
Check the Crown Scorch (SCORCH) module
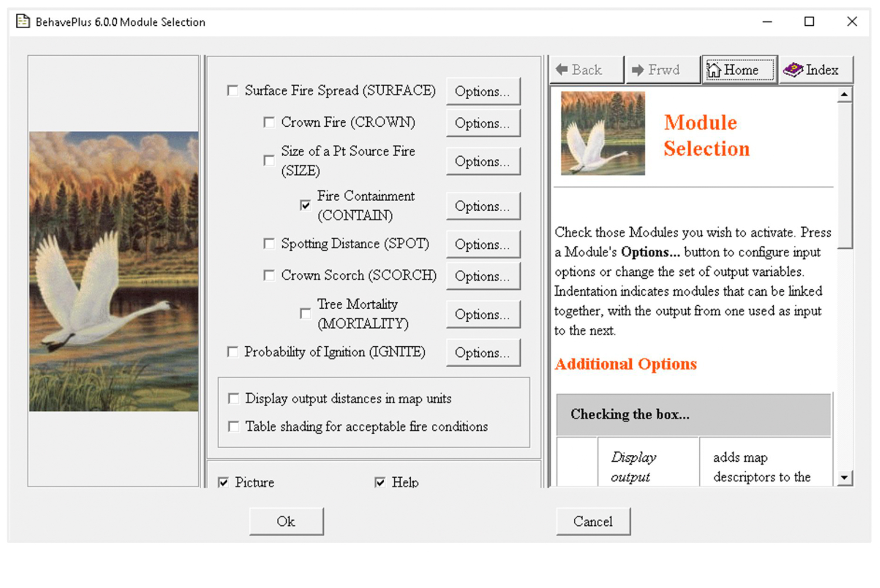coord(269,275)
